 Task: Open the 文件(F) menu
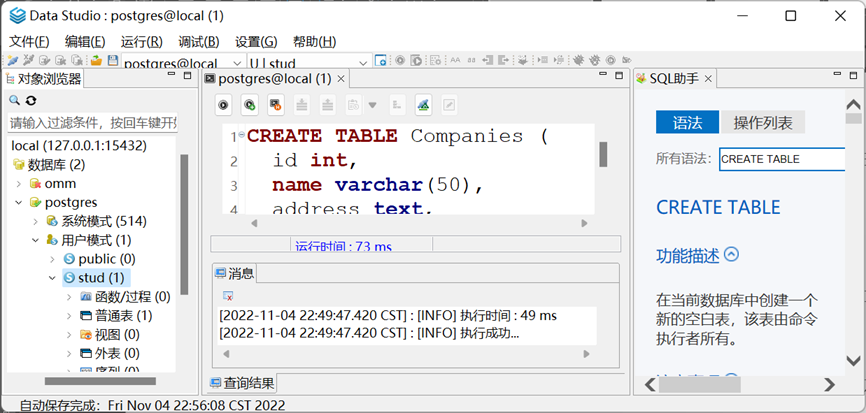click(29, 41)
